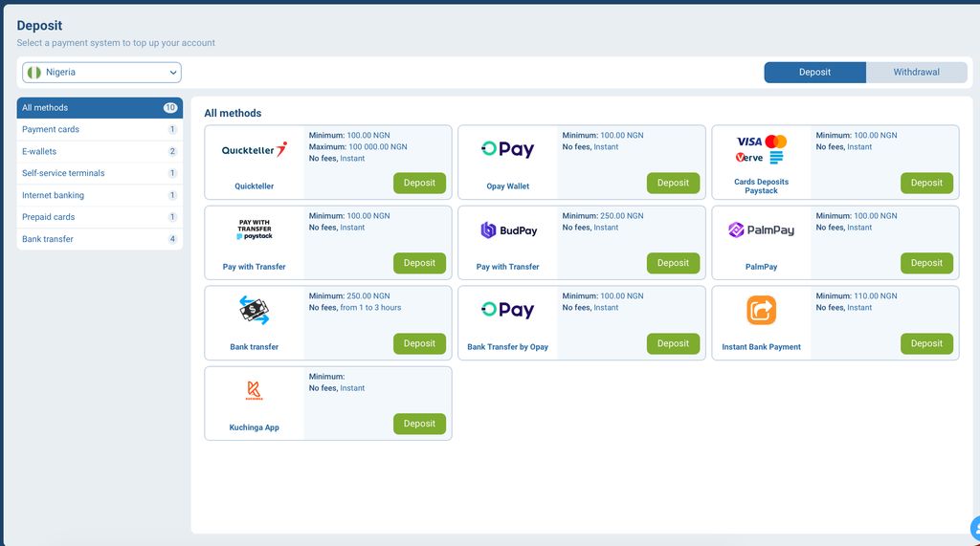The width and height of the screenshot is (980, 546).
Task: Click Deposit for Quickteller
Action: point(419,183)
